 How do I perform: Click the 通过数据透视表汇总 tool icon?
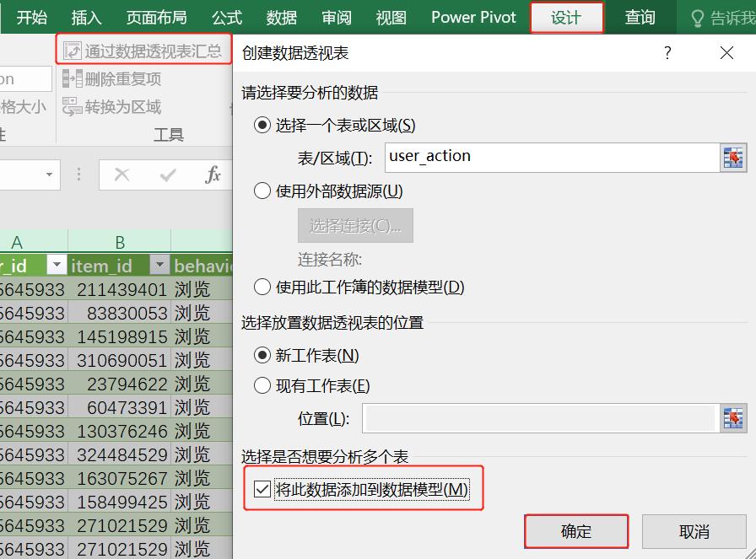pos(71,50)
